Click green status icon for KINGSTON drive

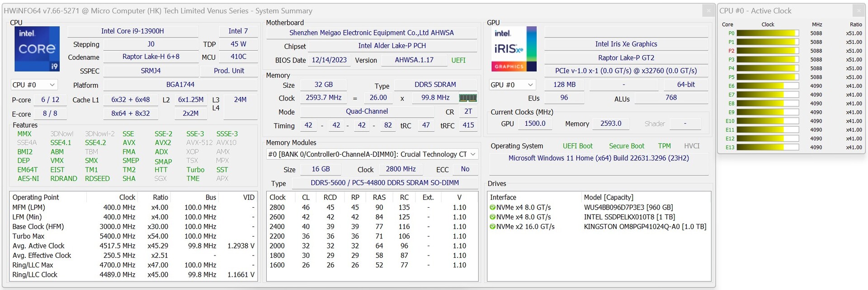coord(492,227)
